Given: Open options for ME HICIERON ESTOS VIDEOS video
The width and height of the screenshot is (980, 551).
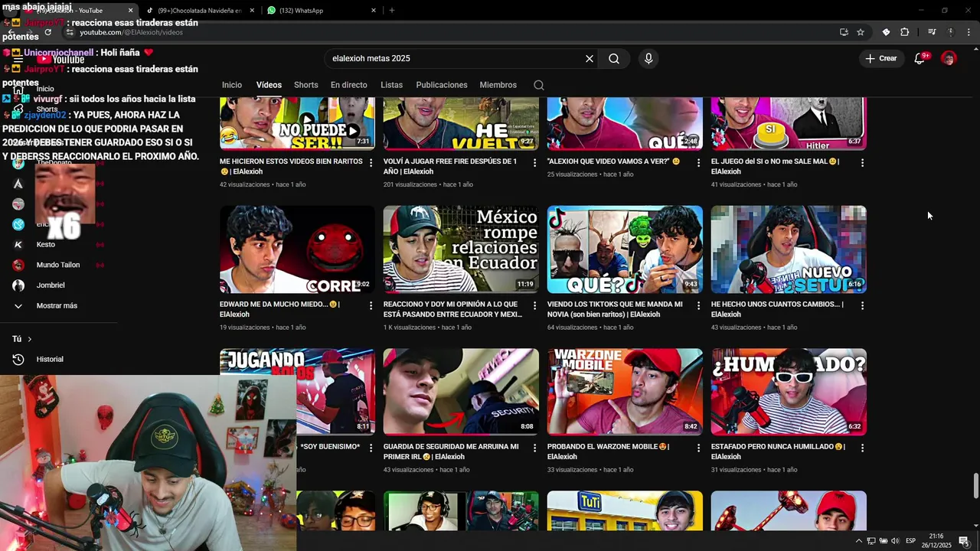Looking at the screenshot, I should point(371,163).
